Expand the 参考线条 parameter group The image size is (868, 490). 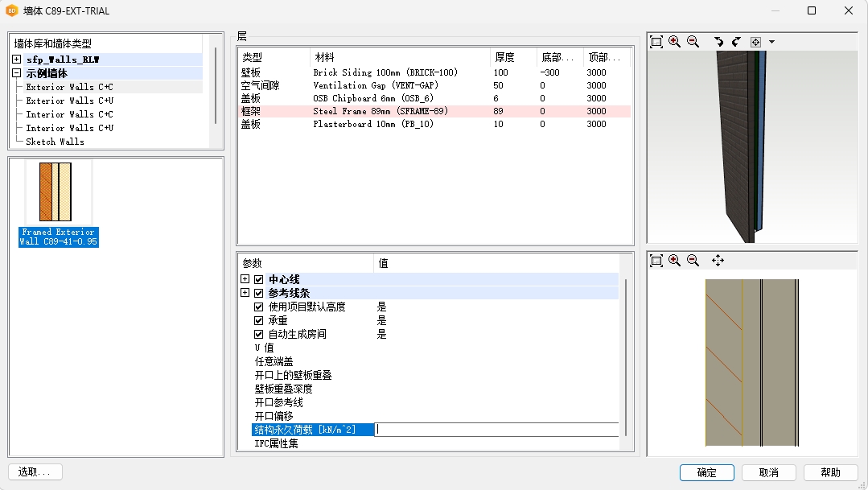click(x=245, y=292)
